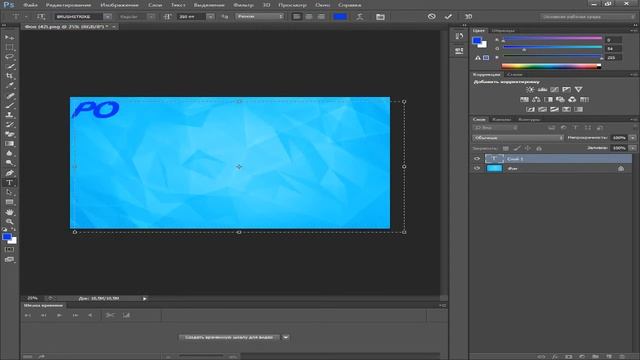Open the Обычные blend mode dropdown
Image resolution: width=640 pixels, height=360 pixels.
point(518,138)
